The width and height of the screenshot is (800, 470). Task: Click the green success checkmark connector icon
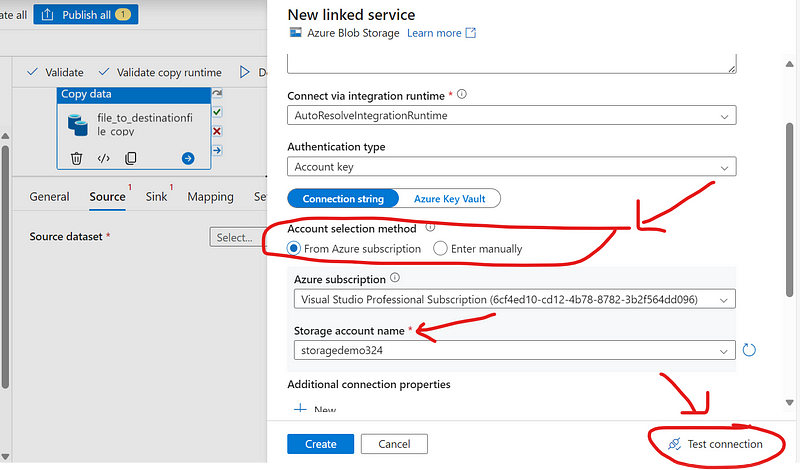[217, 112]
